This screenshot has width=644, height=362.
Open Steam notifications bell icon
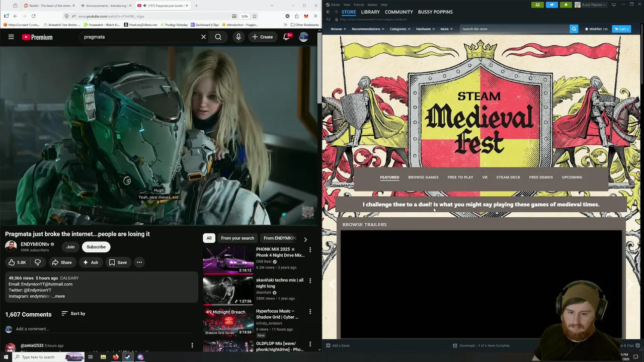click(x=566, y=5)
